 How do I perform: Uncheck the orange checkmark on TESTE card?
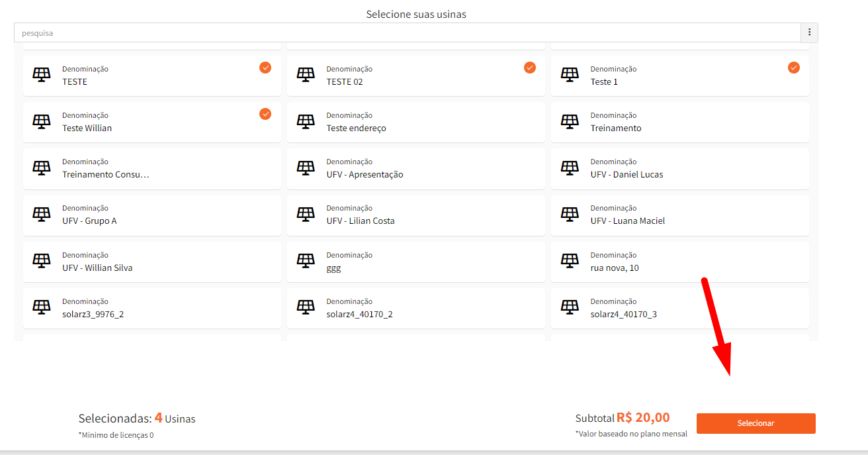[x=265, y=68]
